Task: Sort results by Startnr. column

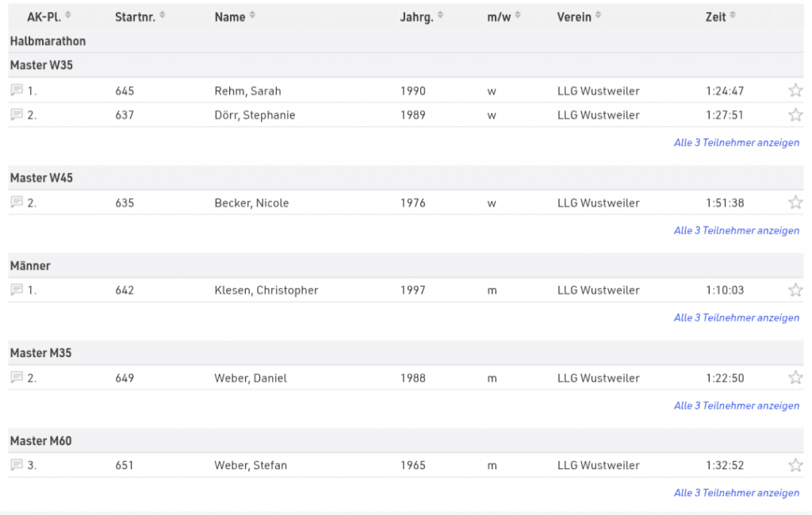Action: point(163,16)
